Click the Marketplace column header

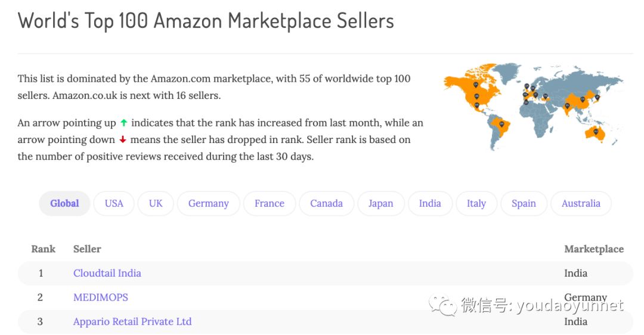(593, 249)
